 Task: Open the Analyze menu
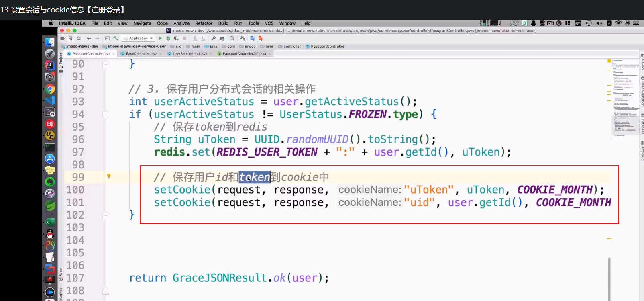click(x=181, y=23)
